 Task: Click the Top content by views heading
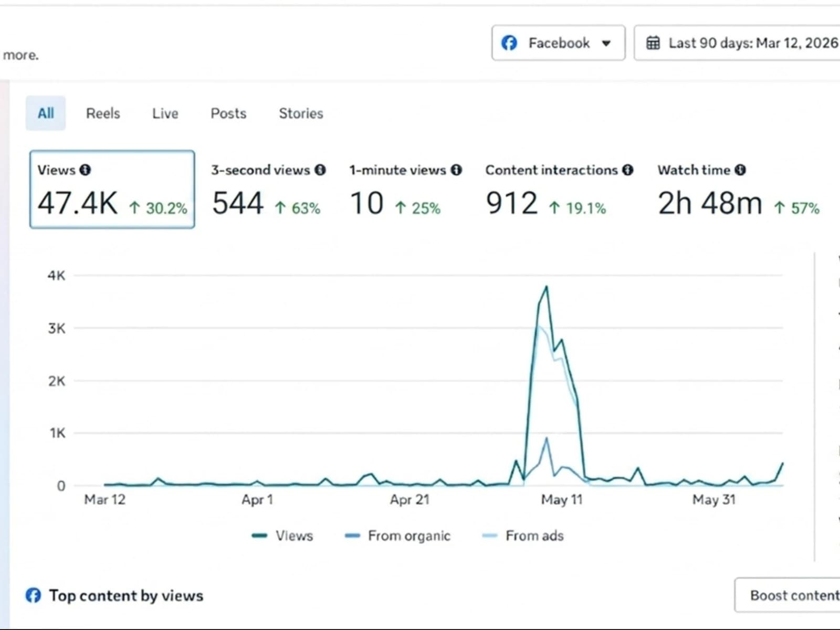[126, 596]
